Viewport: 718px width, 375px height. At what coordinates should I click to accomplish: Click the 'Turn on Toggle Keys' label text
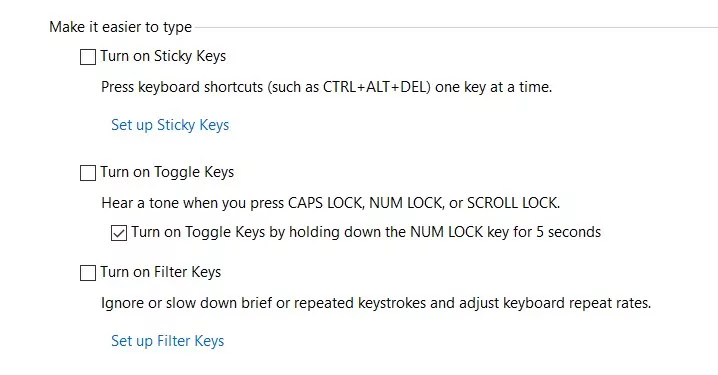(167, 172)
